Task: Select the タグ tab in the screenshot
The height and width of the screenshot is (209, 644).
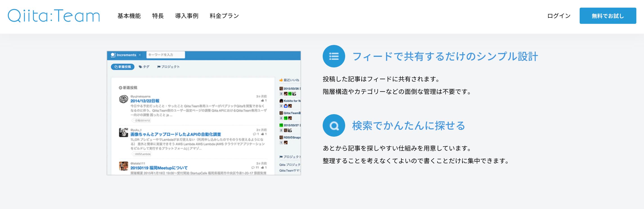Action: point(144,67)
